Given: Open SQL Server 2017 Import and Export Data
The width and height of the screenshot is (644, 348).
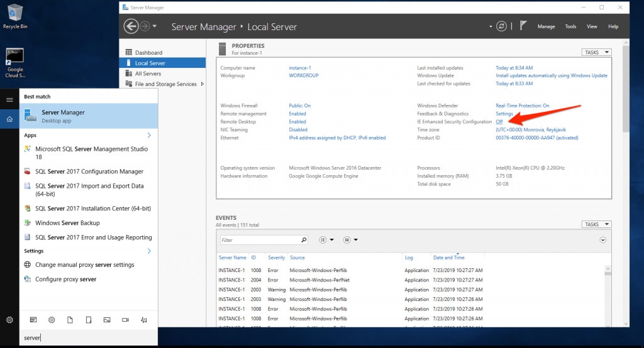Looking at the screenshot, I should pyautogui.click(x=89, y=190).
